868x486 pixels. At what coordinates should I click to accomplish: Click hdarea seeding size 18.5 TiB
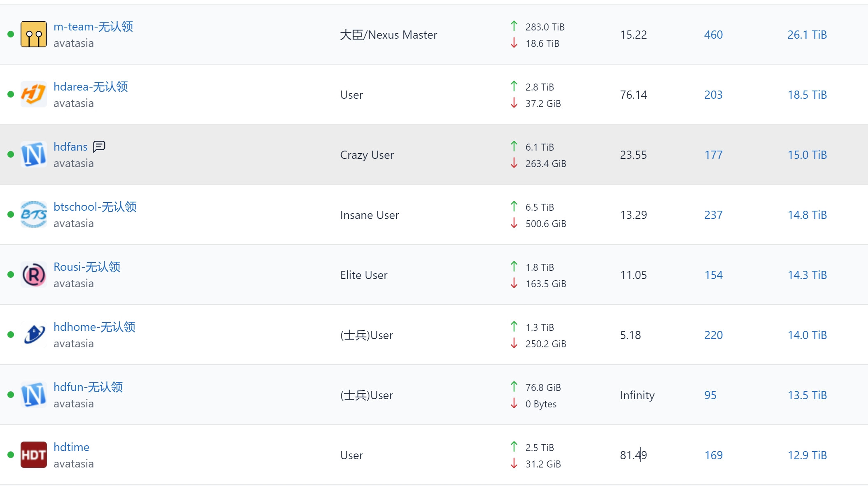(807, 95)
